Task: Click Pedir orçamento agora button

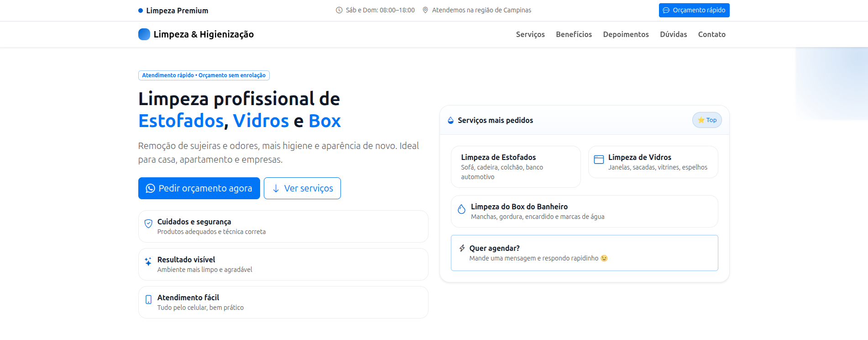Action: [199, 188]
